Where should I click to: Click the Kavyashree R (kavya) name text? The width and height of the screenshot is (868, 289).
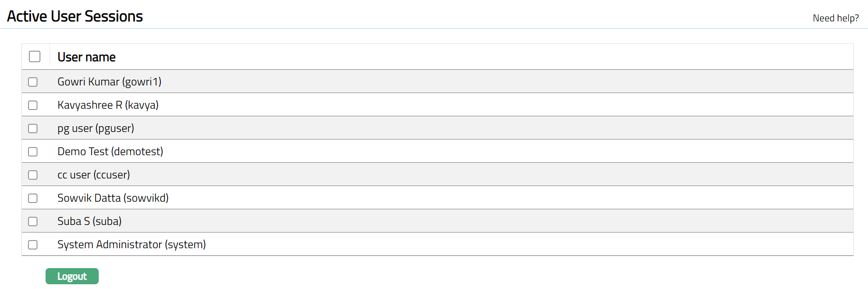pyautogui.click(x=108, y=105)
